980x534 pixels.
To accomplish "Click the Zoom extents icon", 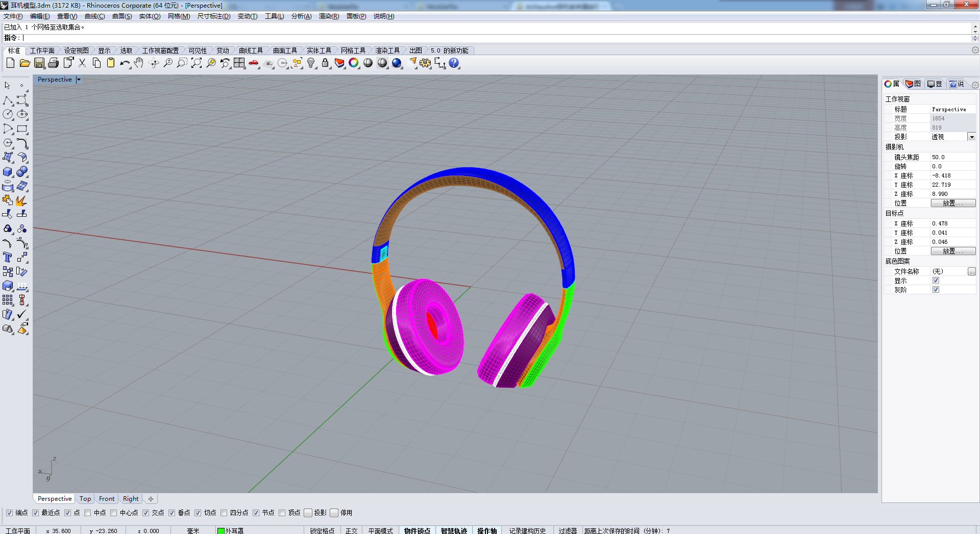I will click(x=196, y=63).
